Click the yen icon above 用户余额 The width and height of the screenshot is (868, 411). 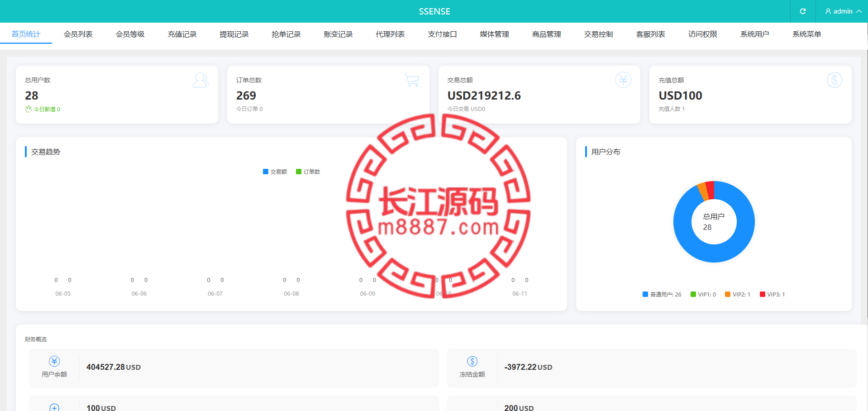54,361
